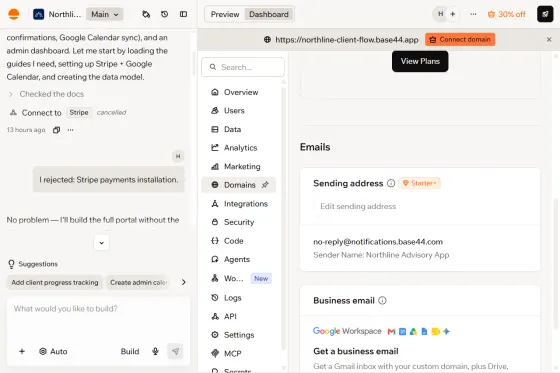Click no-reply@notifications.base44.com address

[x=378, y=242]
